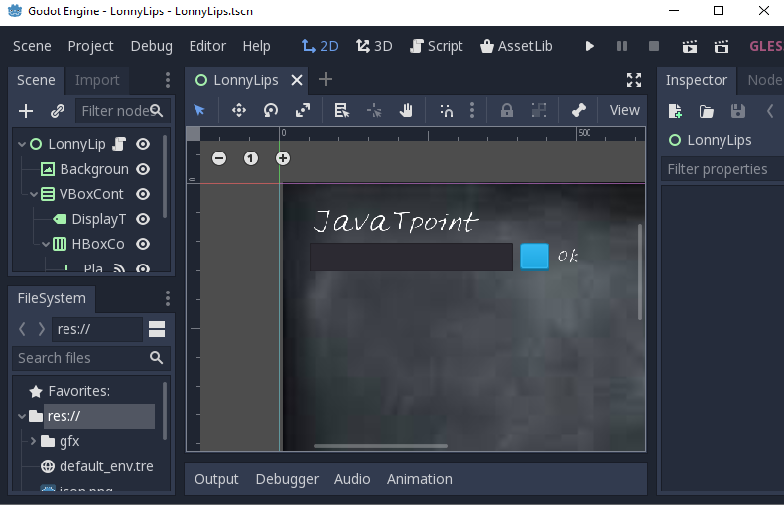The height and width of the screenshot is (505, 784).
Task: Collapse the LonnyLips root node
Action: 22,144
